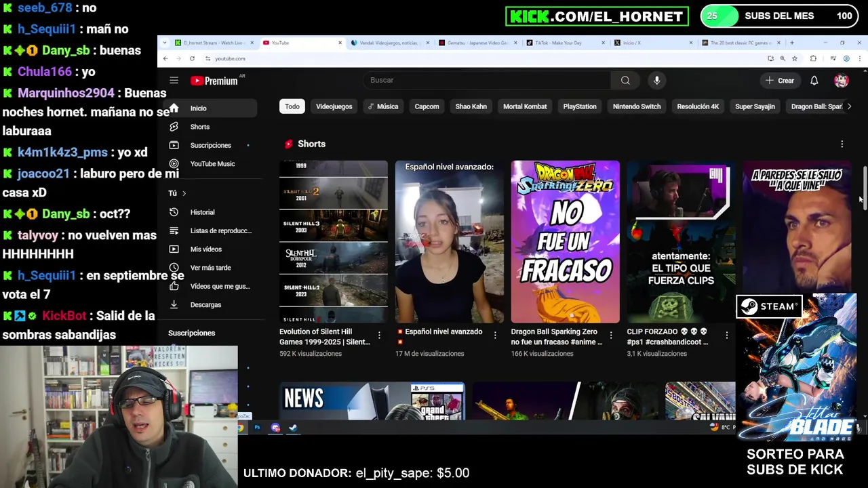Viewport: 868px width, 488px height.
Task: Open the browser extensions puzzle icon
Action: coord(813,59)
